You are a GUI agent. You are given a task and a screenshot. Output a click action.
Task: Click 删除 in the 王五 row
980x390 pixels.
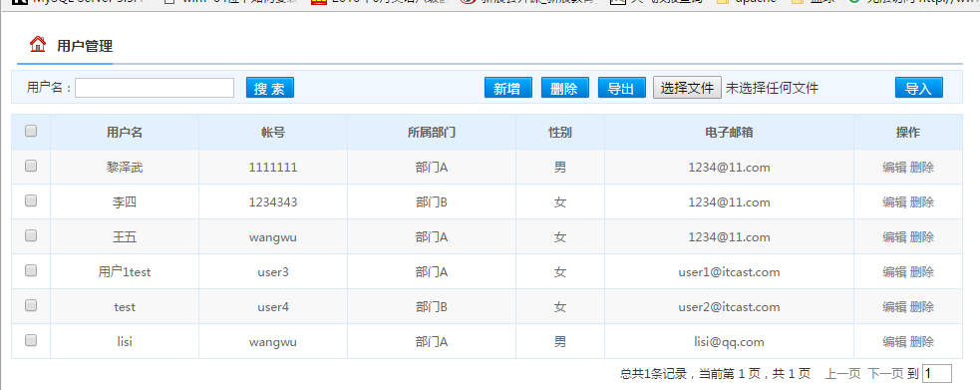click(x=922, y=237)
